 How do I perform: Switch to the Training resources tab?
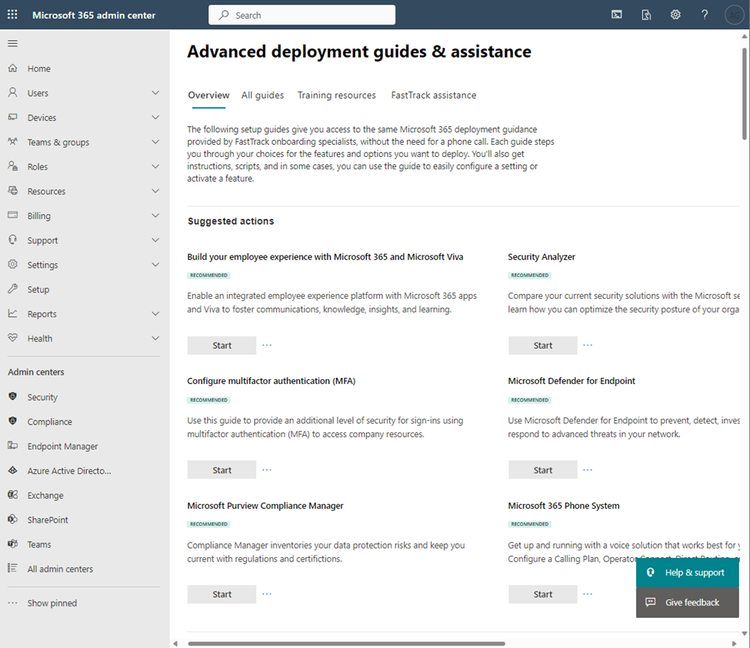[x=337, y=95]
